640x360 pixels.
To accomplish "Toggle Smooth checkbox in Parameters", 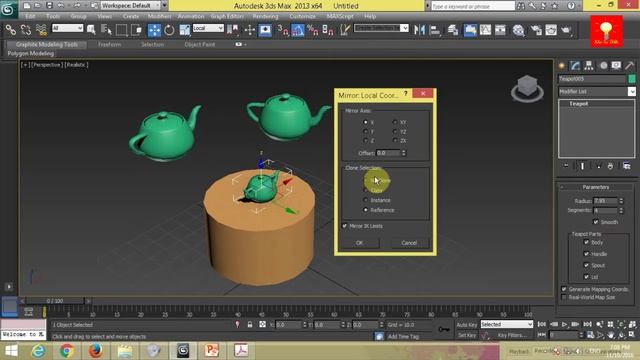I will [595, 222].
